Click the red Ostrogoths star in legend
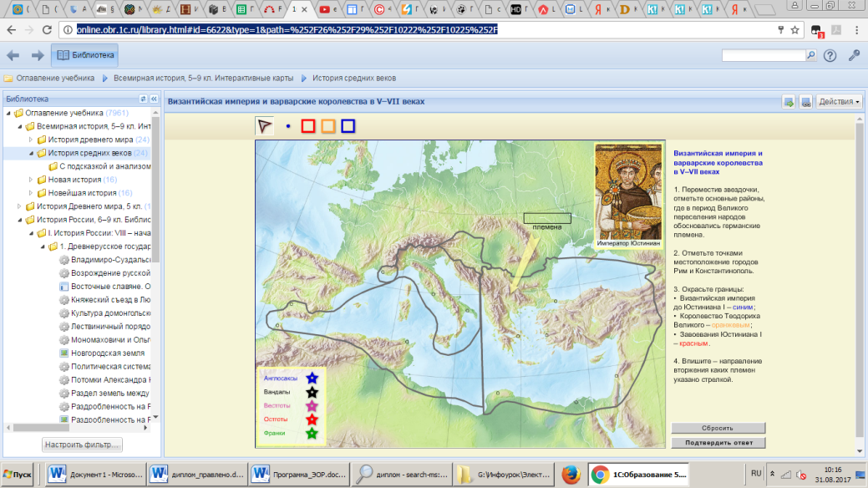Image resolution: width=868 pixels, height=488 pixels. (x=312, y=419)
